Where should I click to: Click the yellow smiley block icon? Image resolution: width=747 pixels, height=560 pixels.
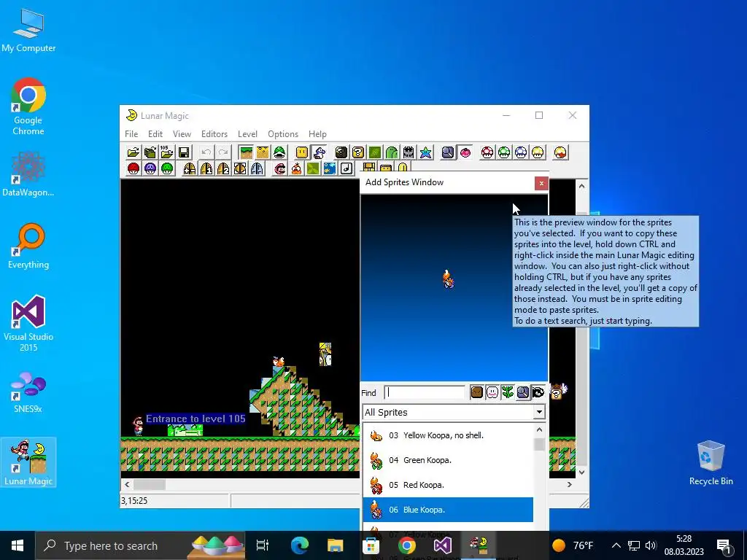[x=302, y=152]
